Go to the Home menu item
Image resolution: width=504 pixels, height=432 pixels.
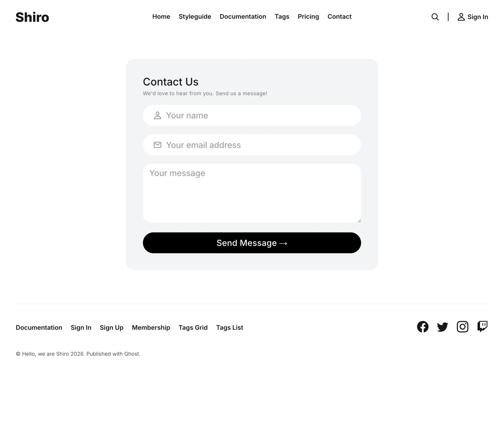[161, 17]
